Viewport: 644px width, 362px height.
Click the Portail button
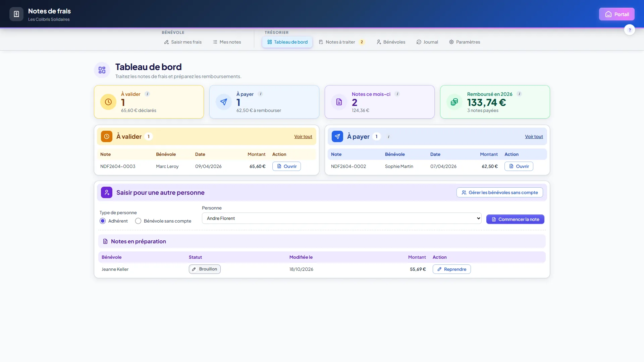pos(617,14)
